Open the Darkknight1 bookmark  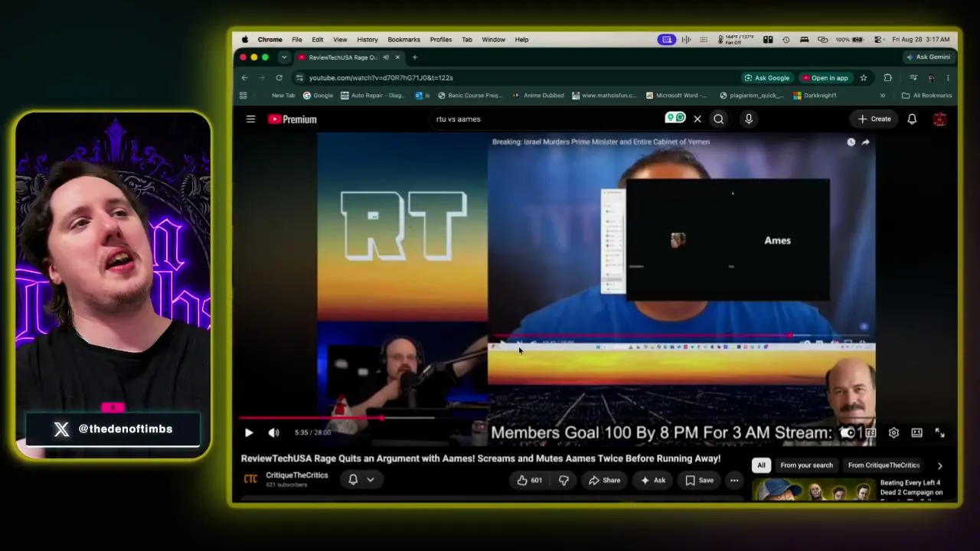(x=815, y=96)
